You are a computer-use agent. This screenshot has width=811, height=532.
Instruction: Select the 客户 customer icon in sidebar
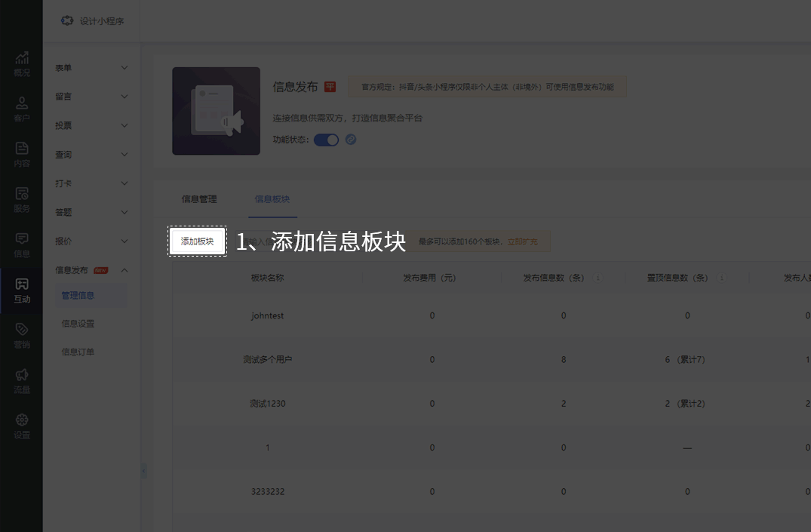pos(21,106)
